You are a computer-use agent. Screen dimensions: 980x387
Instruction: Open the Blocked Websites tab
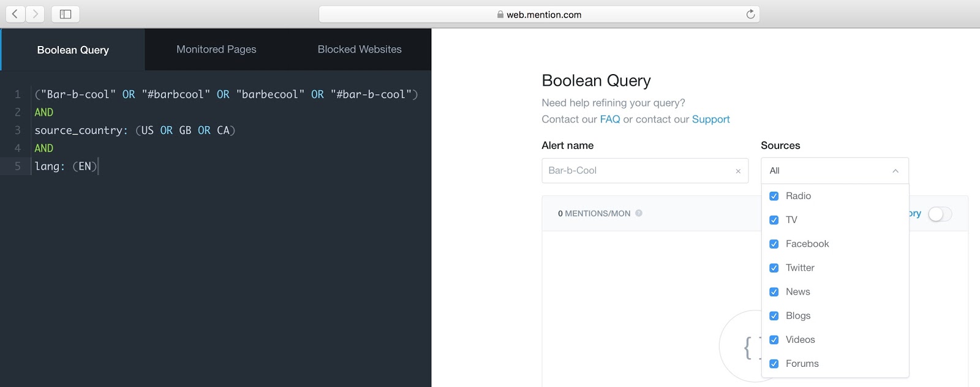click(360, 50)
